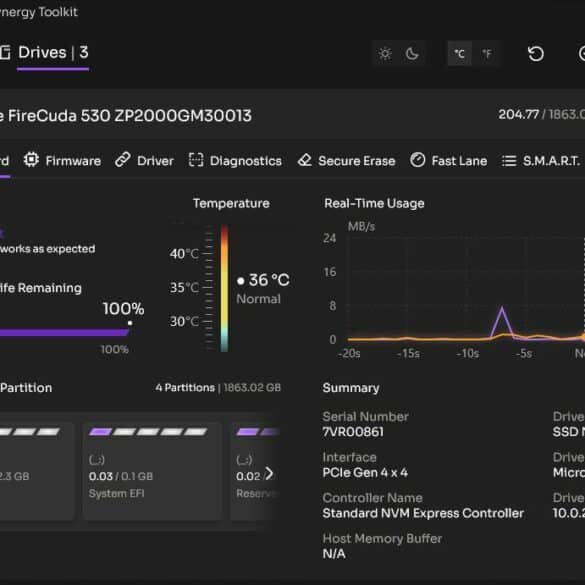Click the Firmware chip icon

[31, 160]
